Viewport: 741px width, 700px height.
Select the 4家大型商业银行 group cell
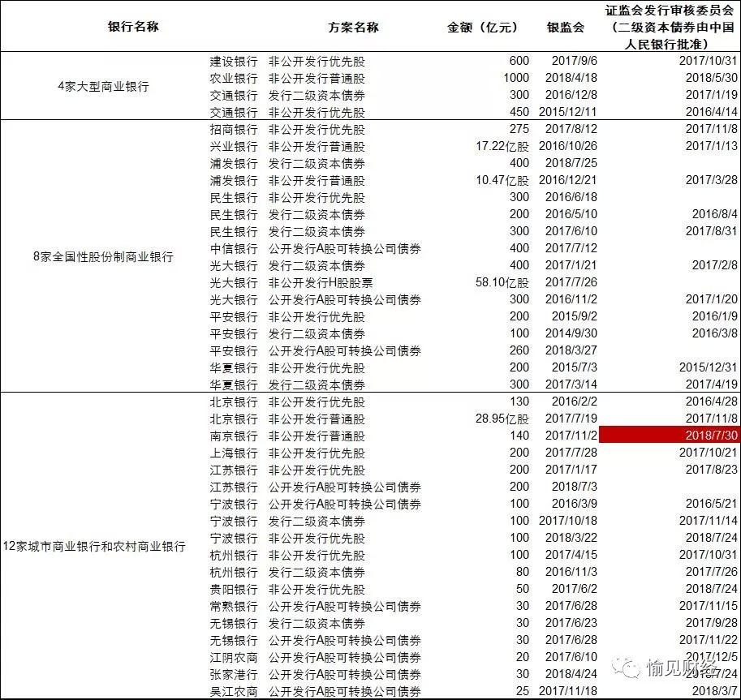pyautogui.click(x=104, y=87)
